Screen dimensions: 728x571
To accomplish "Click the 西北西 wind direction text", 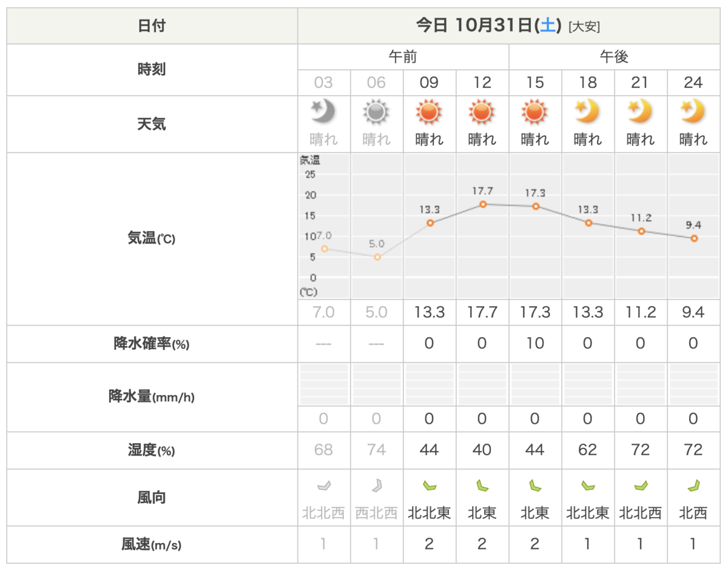I will click(x=376, y=513).
